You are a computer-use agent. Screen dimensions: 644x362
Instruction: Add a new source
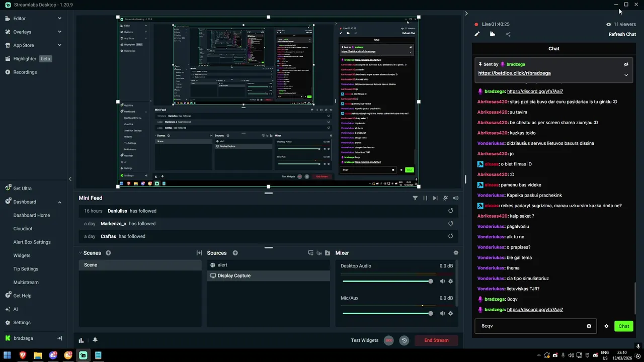(x=235, y=253)
